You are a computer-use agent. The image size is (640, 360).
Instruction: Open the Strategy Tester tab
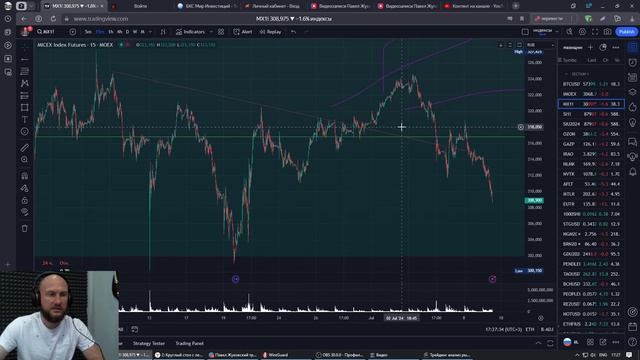tap(149, 343)
